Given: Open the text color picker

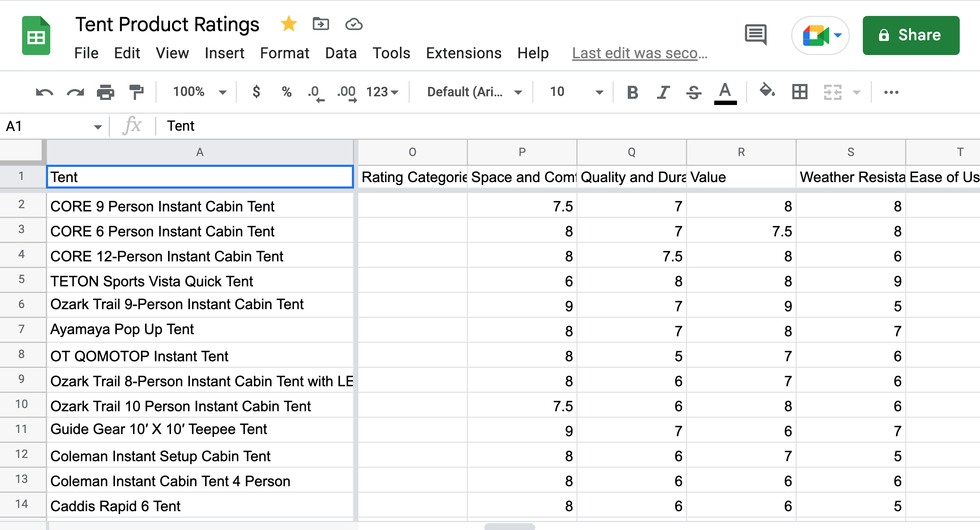Looking at the screenshot, I should point(725,92).
